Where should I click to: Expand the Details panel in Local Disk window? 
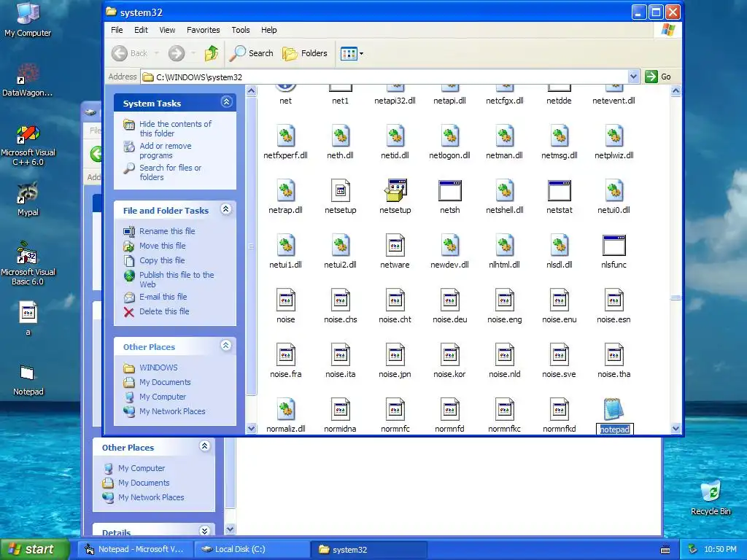(205, 531)
